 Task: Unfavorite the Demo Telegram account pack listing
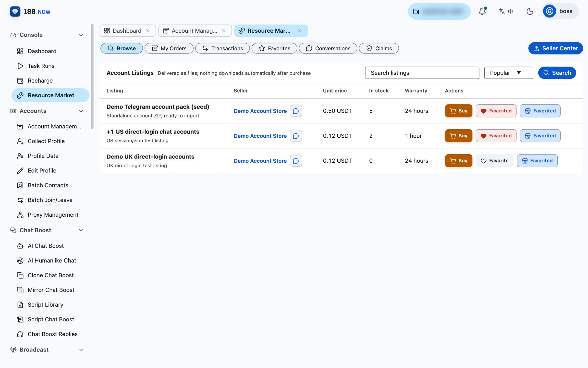tap(496, 111)
